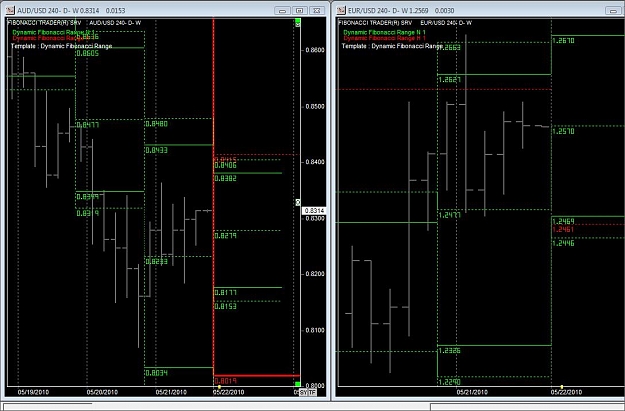This screenshot has width=625, height=411.
Task: Click the 0.8279 Fibonacci level label
Action: pyautogui.click(x=226, y=236)
